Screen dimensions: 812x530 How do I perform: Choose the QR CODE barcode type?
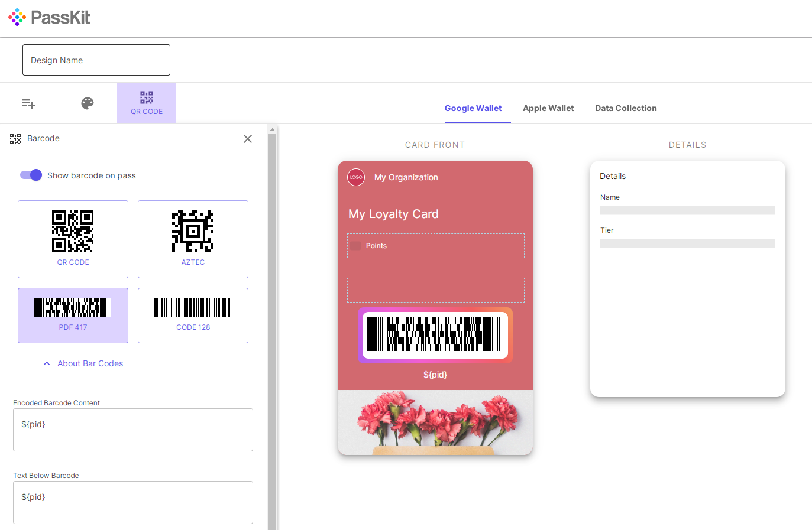click(x=73, y=239)
